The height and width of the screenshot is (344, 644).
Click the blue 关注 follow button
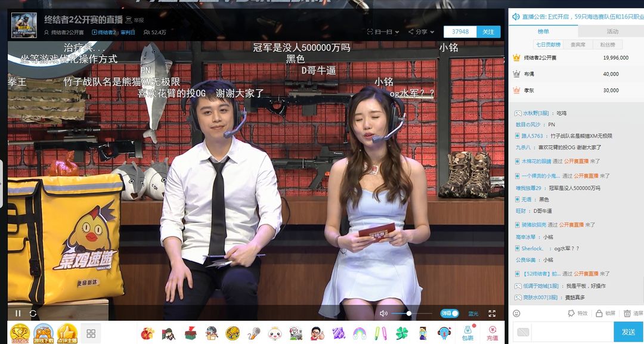488,32
